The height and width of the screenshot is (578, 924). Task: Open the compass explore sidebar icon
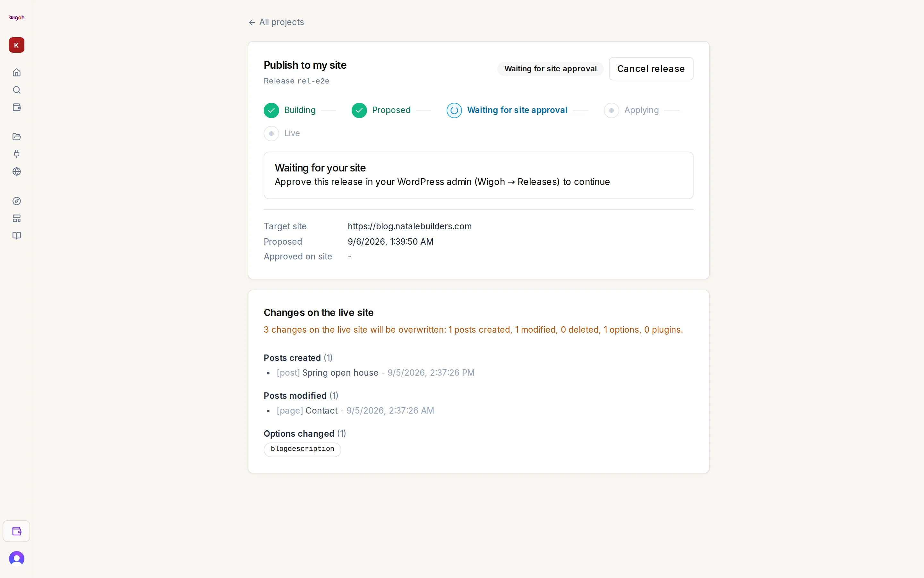click(x=16, y=201)
